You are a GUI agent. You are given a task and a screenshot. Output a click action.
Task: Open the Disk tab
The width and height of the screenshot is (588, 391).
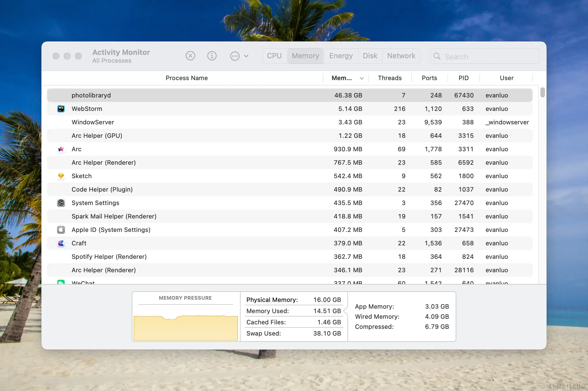tap(370, 56)
